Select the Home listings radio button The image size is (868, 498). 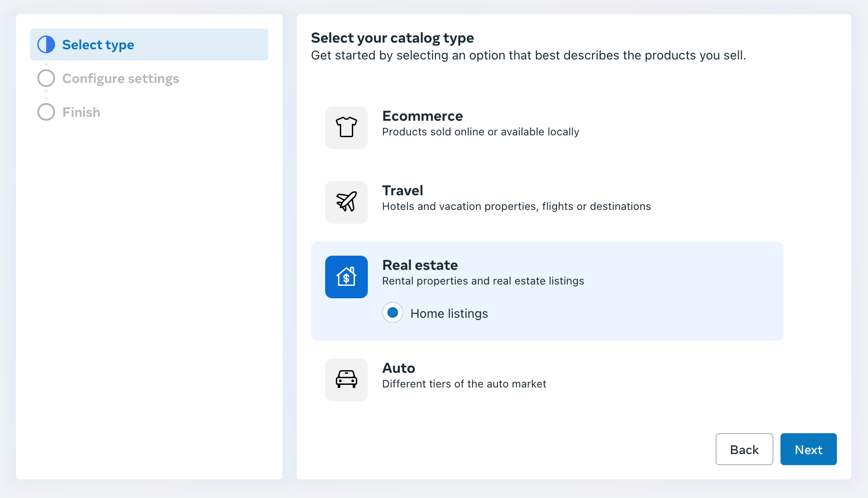(x=392, y=313)
